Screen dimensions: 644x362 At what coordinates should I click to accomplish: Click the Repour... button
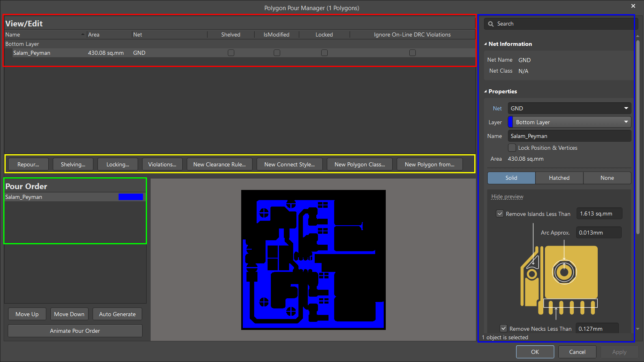point(28,164)
